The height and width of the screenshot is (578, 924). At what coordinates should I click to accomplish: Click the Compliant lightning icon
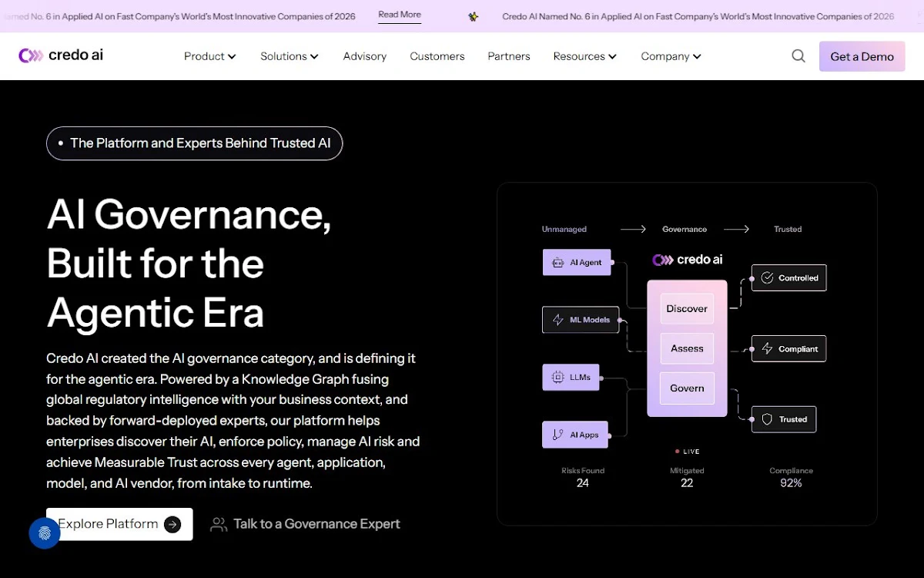(767, 349)
